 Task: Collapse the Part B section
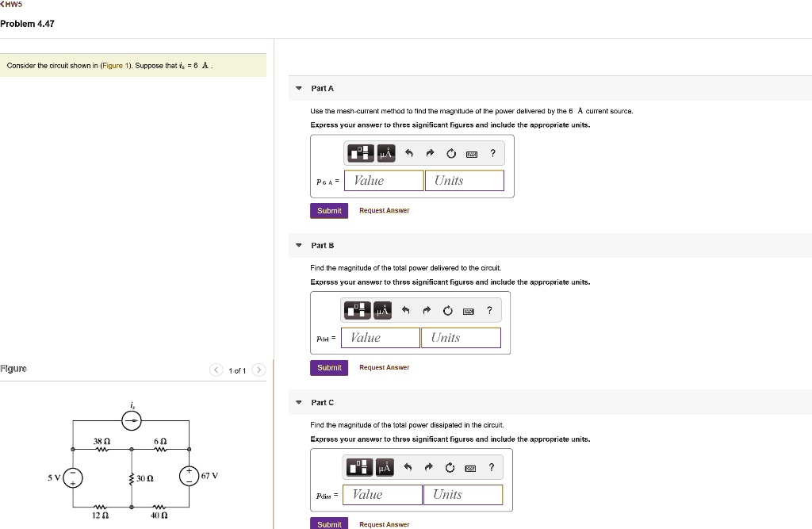coord(298,246)
